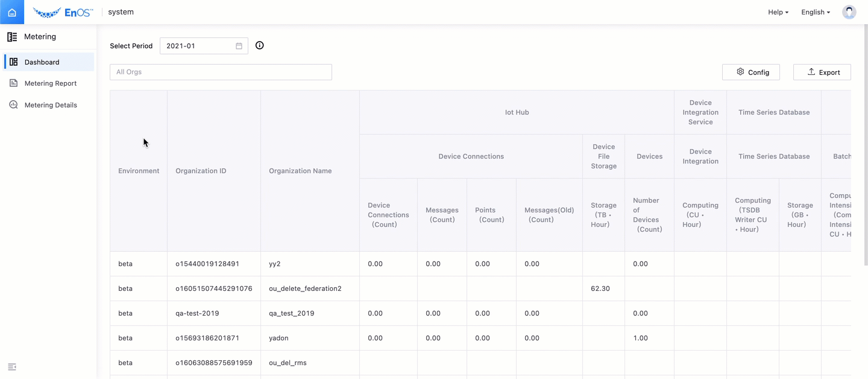Click the Metering sidebar title
This screenshot has width=868, height=379.
40,37
